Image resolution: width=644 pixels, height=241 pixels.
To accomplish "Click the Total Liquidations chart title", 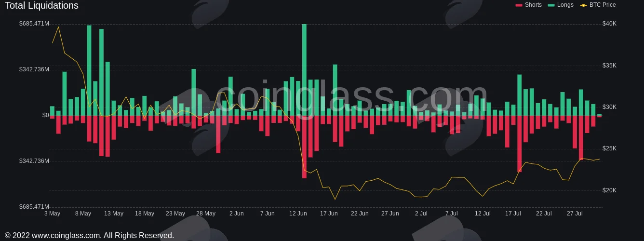I will pos(41,6).
